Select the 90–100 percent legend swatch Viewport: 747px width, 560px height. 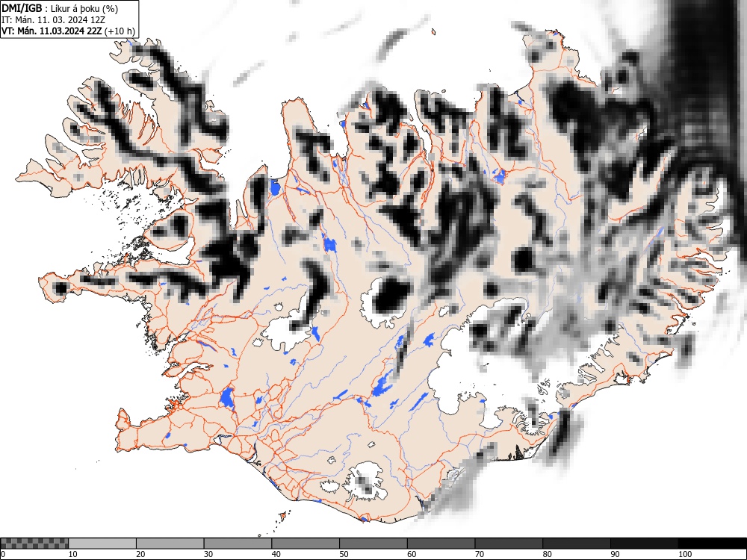644,544
